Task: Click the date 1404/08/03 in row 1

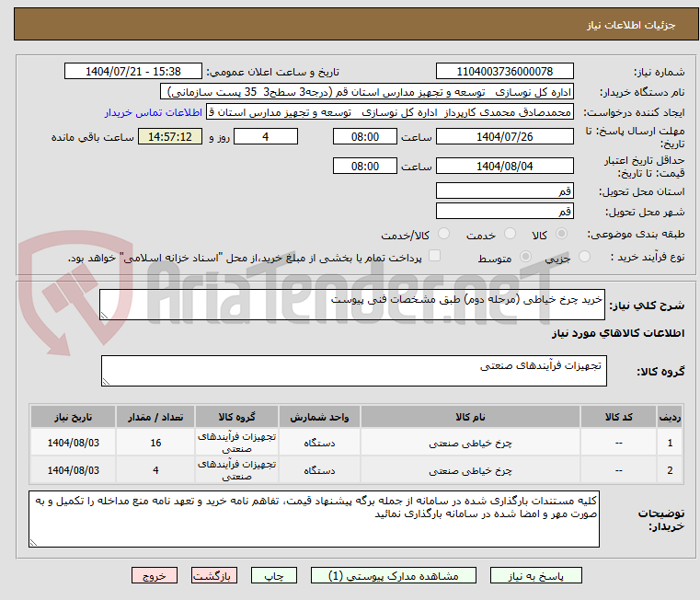Action: click(74, 443)
